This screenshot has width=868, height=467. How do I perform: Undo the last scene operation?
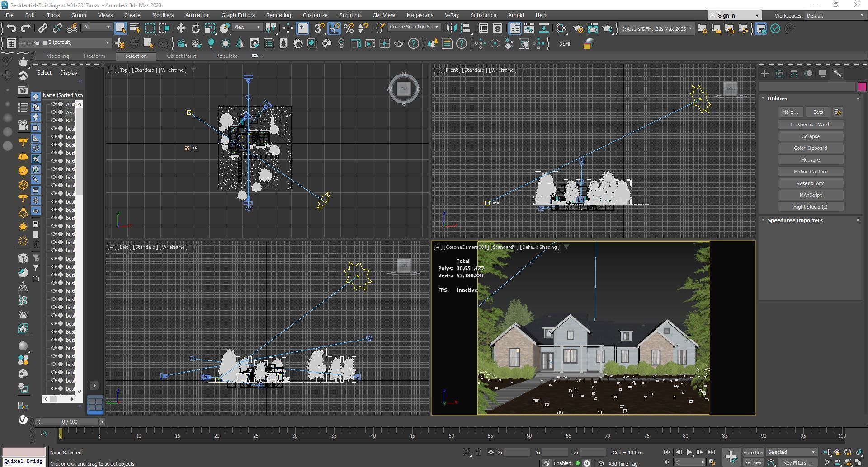coord(11,28)
